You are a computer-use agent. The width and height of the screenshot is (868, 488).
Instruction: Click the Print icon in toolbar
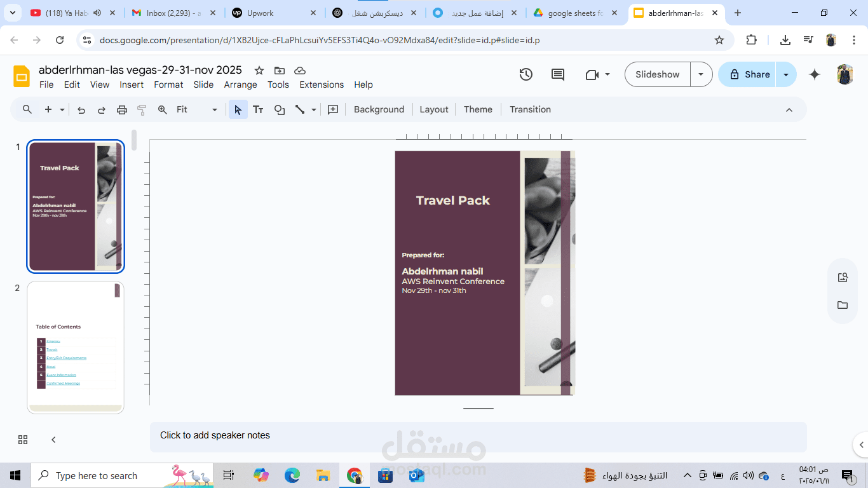[122, 109]
